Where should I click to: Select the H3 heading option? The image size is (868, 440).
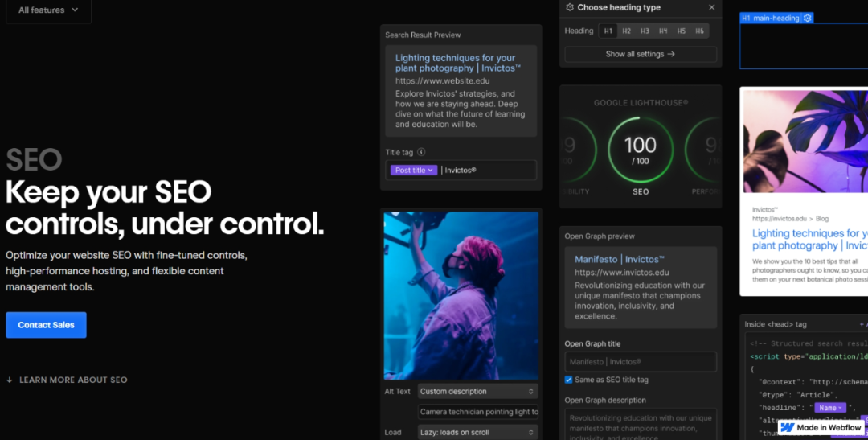[645, 31]
